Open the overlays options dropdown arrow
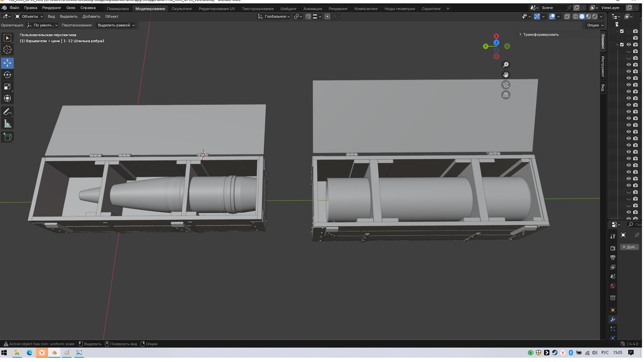644x362 pixels. pyautogui.click(x=558, y=17)
